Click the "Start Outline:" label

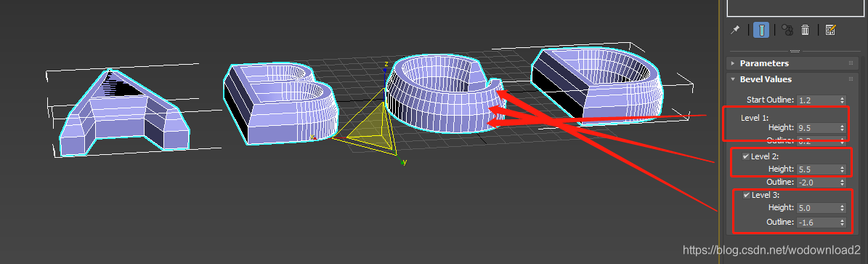771,100
